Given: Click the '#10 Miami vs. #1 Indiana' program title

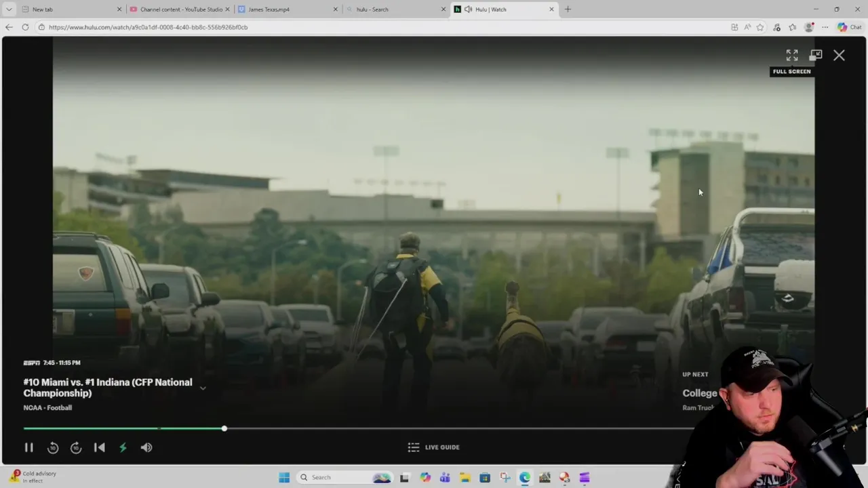Looking at the screenshot, I should 108,388.
